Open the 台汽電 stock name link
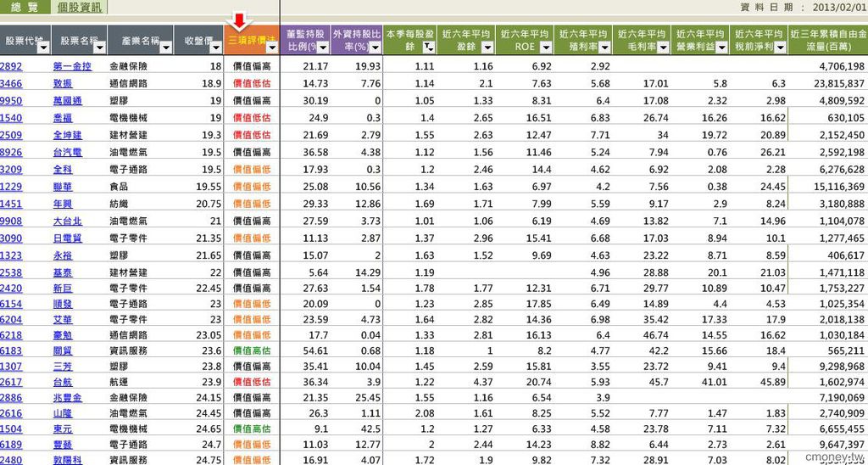 tap(68, 153)
